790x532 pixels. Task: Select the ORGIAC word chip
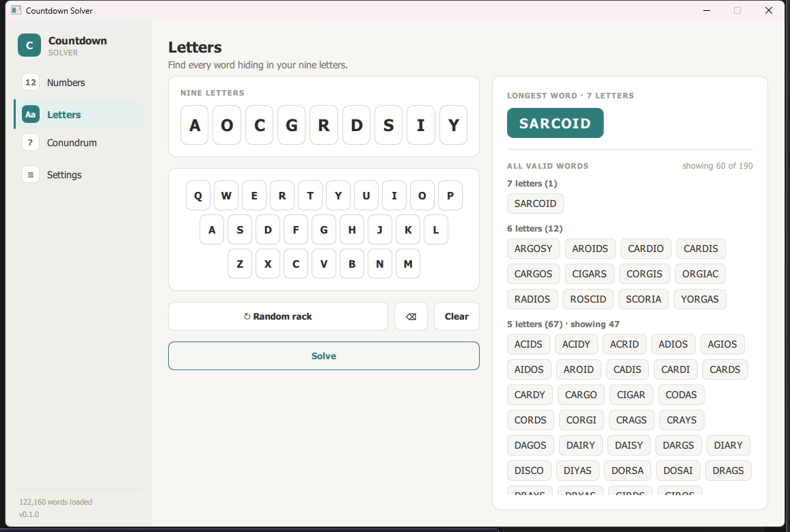click(700, 274)
